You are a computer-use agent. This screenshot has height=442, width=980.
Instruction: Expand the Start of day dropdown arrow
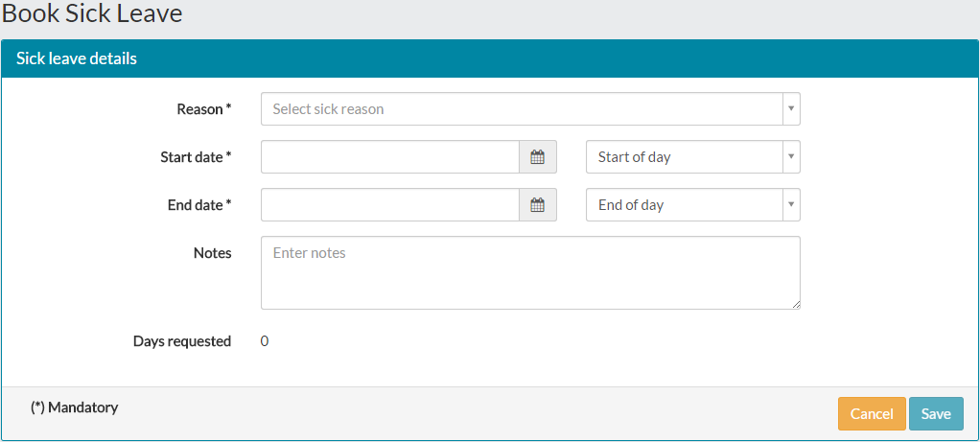pos(790,157)
